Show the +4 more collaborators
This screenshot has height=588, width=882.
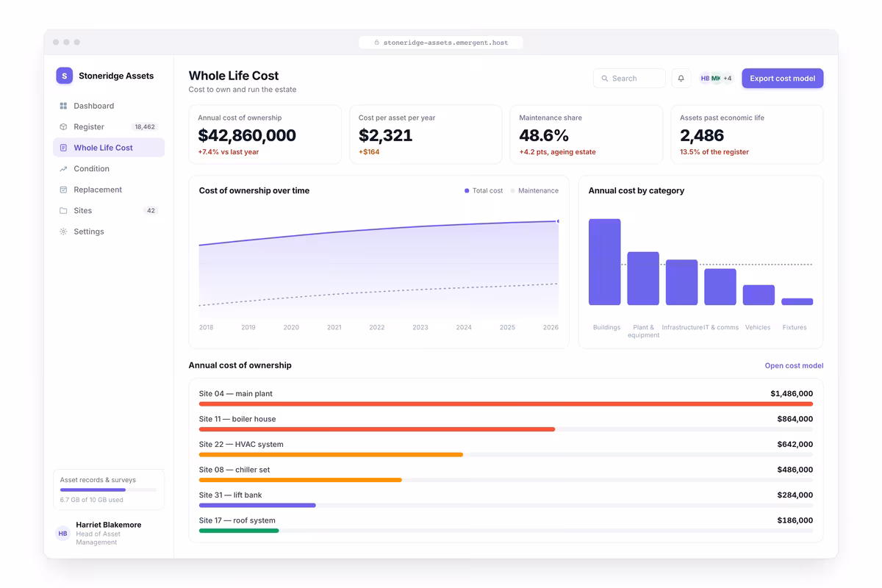pyautogui.click(x=728, y=78)
